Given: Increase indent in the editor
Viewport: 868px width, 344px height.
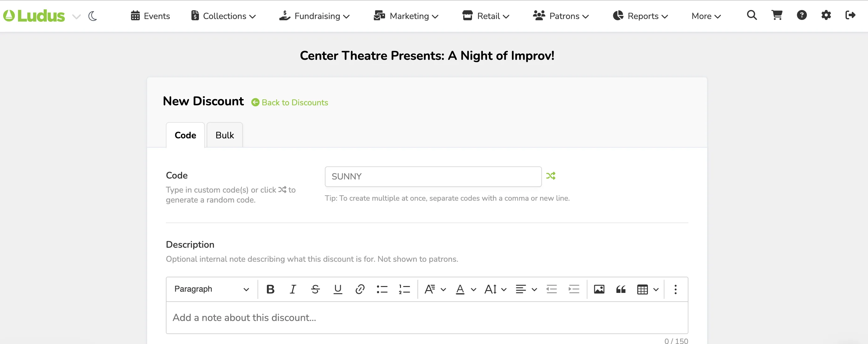Looking at the screenshot, I should 574,289.
